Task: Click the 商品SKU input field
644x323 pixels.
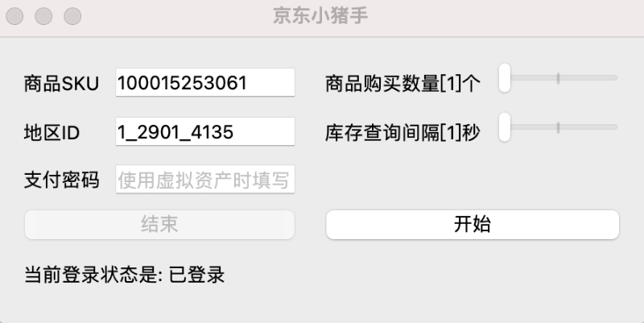Action: 205,83
